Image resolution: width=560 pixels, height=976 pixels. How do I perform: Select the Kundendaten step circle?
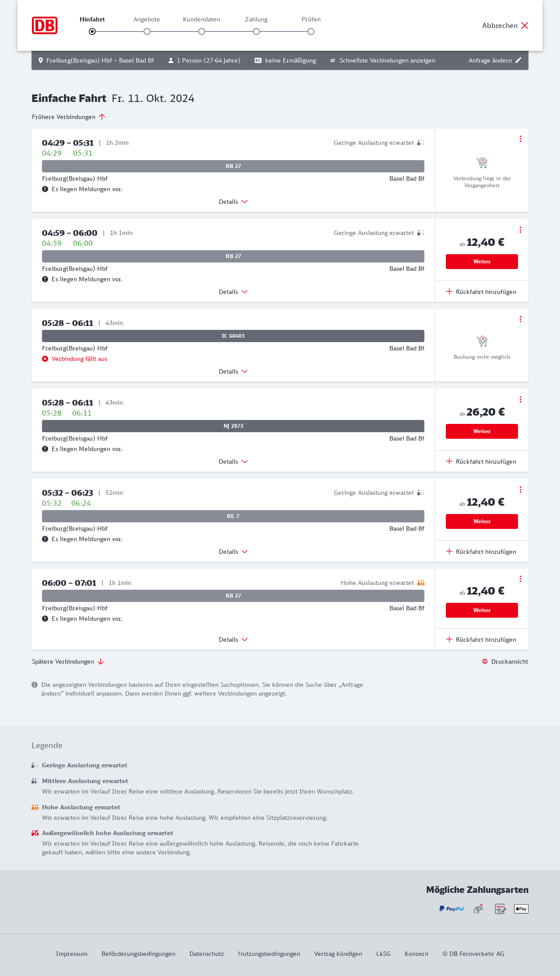[x=202, y=31]
